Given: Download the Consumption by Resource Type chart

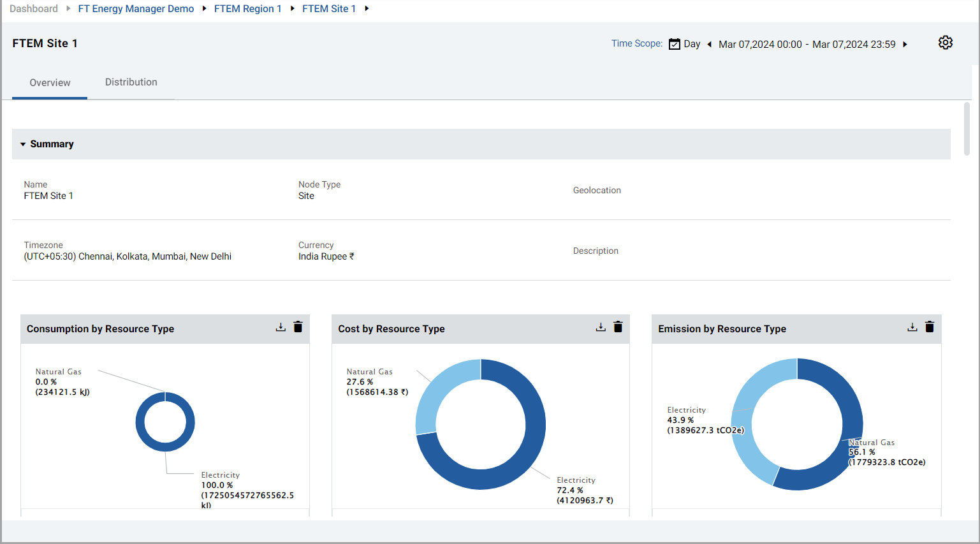Looking at the screenshot, I should coord(281,326).
